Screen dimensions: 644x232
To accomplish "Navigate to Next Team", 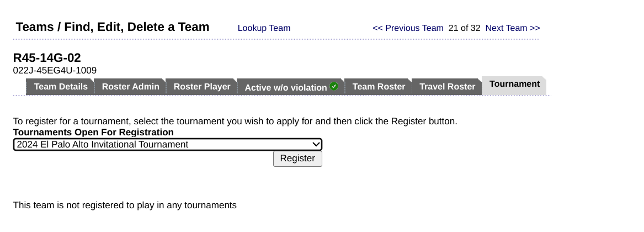I will click(512, 28).
